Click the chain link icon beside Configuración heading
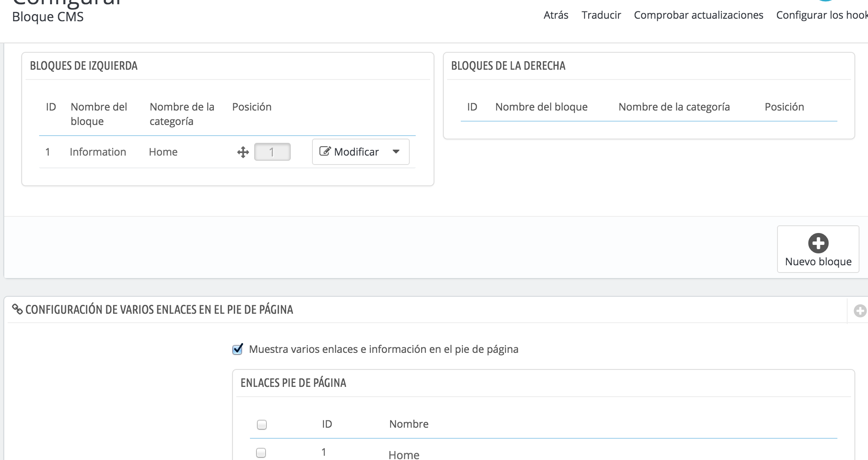The height and width of the screenshot is (460, 868). click(17, 309)
